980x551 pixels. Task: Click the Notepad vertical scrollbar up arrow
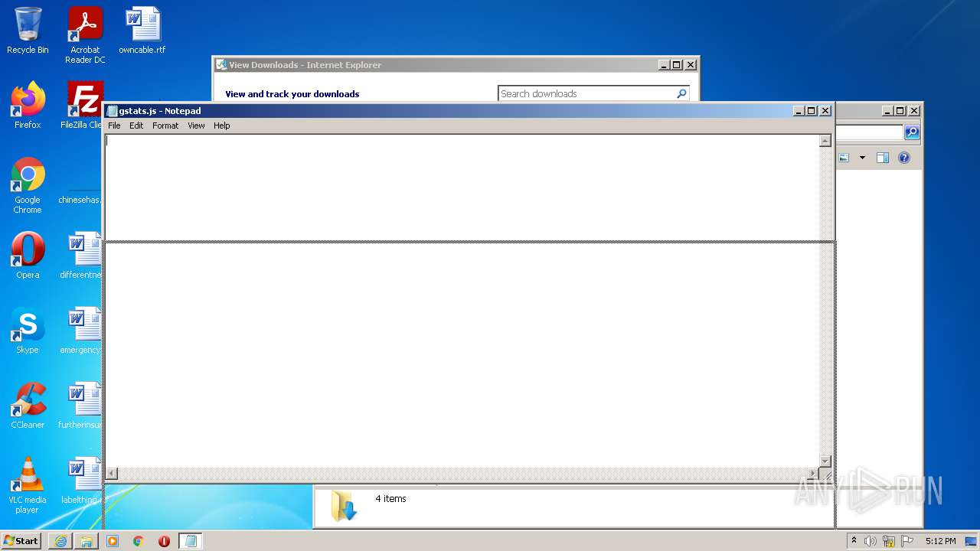click(x=825, y=141)
